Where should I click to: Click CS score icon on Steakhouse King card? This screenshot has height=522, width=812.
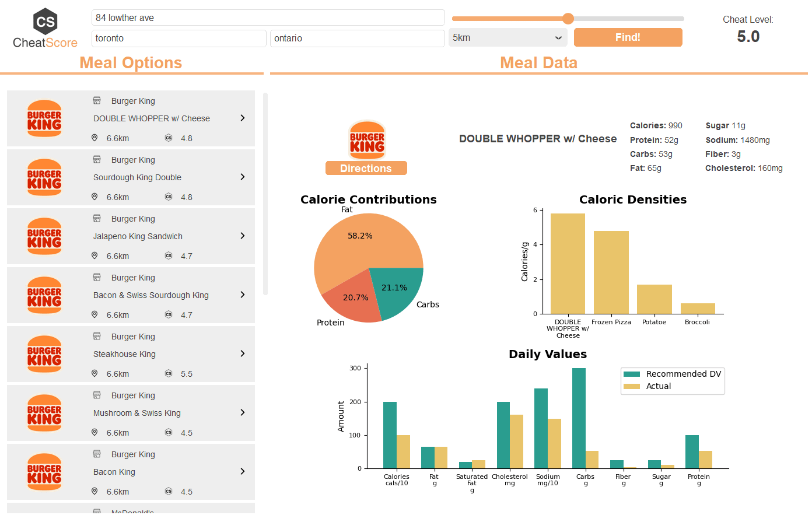click(x=169, y=374)
